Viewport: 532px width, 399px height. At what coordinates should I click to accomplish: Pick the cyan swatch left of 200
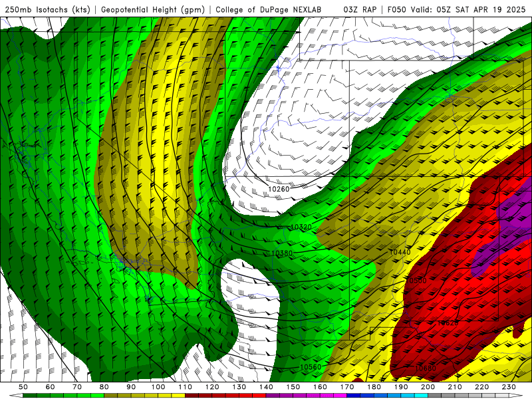point(421,395)
